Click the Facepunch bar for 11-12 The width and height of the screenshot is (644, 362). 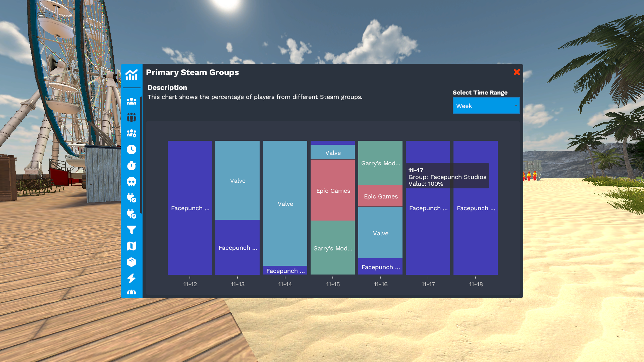pos(190,208)
